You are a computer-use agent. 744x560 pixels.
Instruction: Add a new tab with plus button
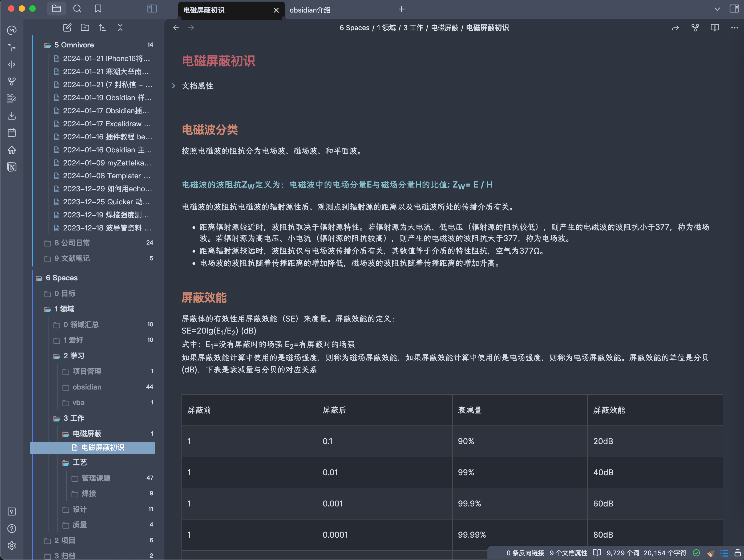pos(402,9)
